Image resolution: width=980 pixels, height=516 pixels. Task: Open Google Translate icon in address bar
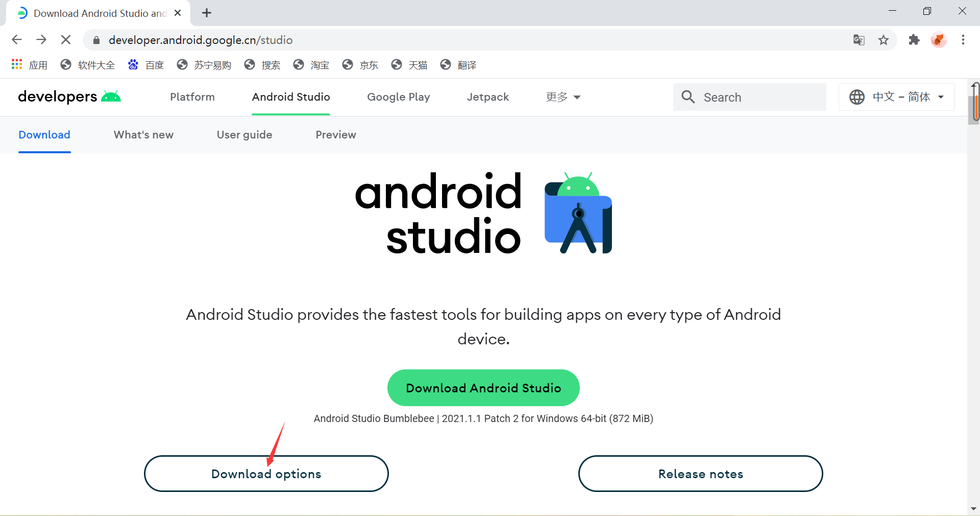click(859, 40)
